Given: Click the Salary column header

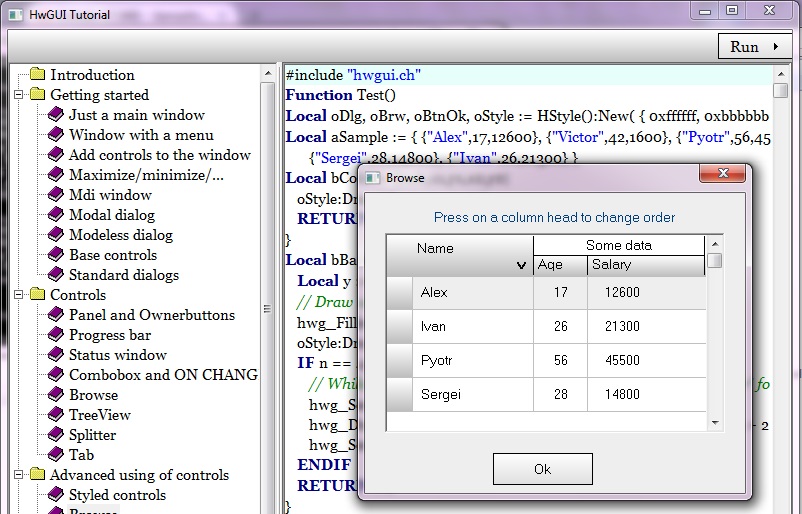Looking at the screenshot, I should tap(645, 265).
